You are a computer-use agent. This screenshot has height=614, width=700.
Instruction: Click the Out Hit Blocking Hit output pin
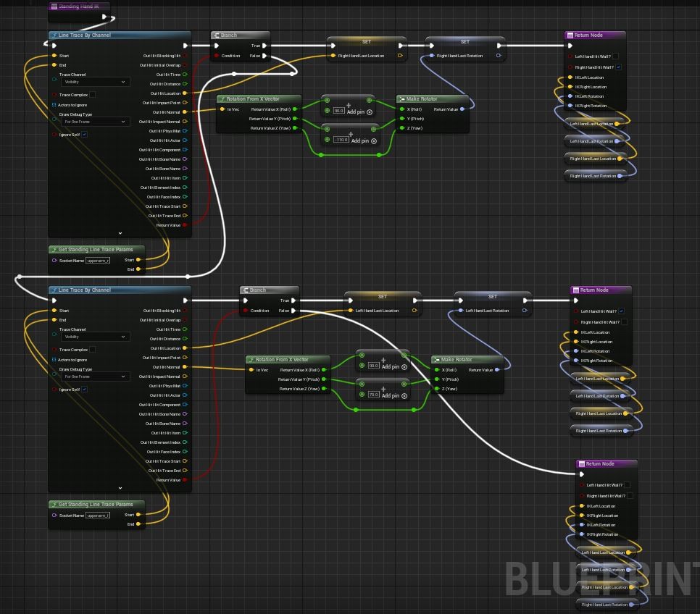click(183, 56)
